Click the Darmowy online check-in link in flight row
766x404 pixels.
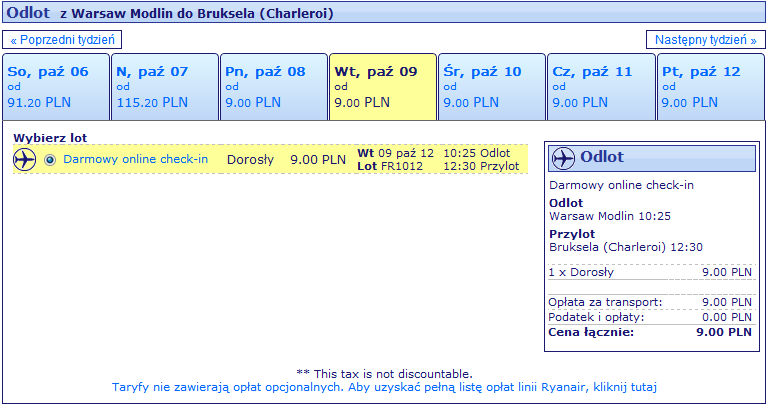coord(136,159)
